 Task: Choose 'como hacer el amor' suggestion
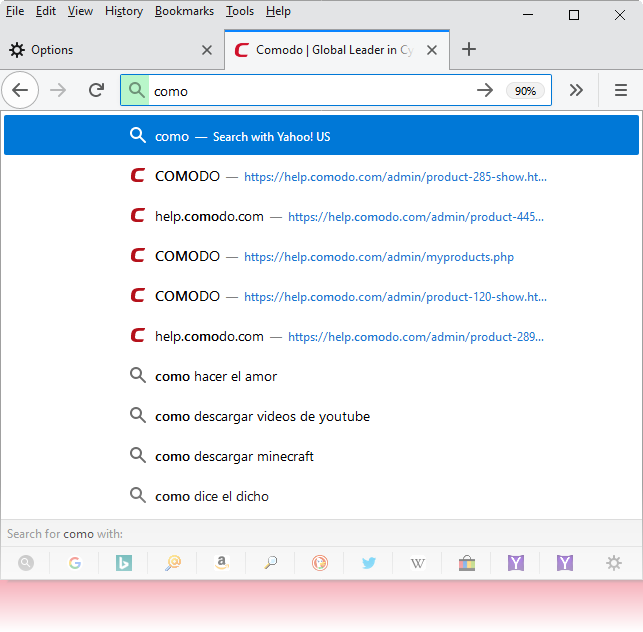322,376
